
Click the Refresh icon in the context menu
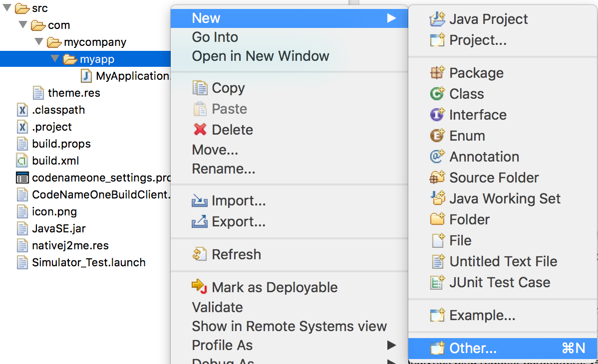pyautogui.click(x=200, y=254)
